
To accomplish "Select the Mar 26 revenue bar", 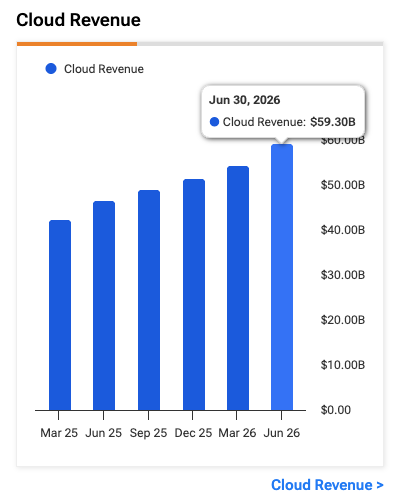I will [x=238, y=288].
